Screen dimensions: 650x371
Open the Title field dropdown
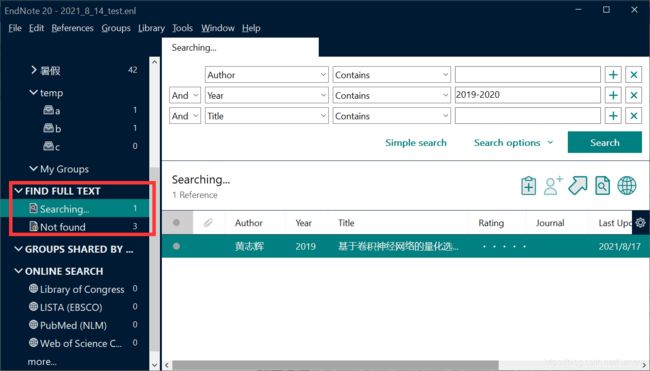click(x=267, y=116)
